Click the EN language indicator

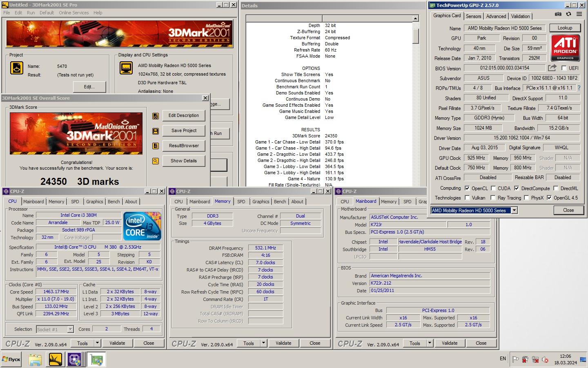tap(503, 359)
